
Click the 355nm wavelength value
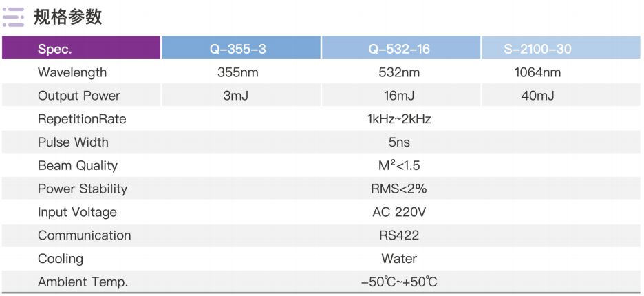point(238,72)
